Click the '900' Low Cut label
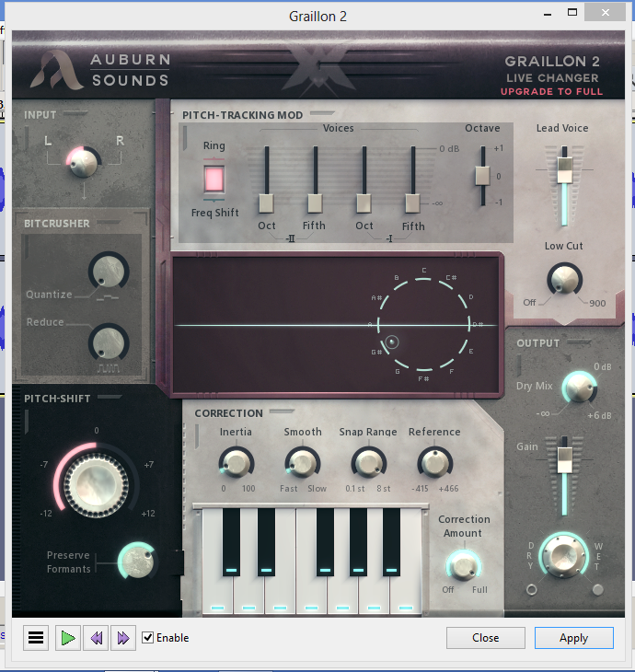The width and height of the screenshot is (635, 672). click(x=597, y=303)
